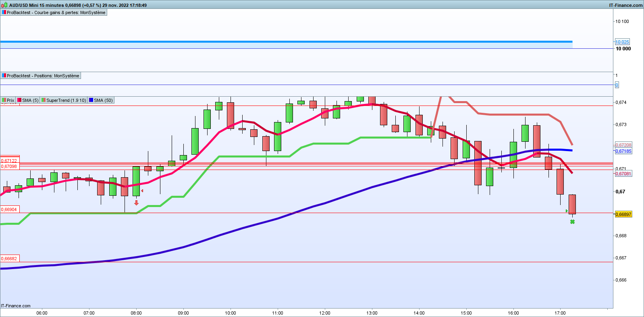Click the candlestick icon beside AUD/USD title

4,5
